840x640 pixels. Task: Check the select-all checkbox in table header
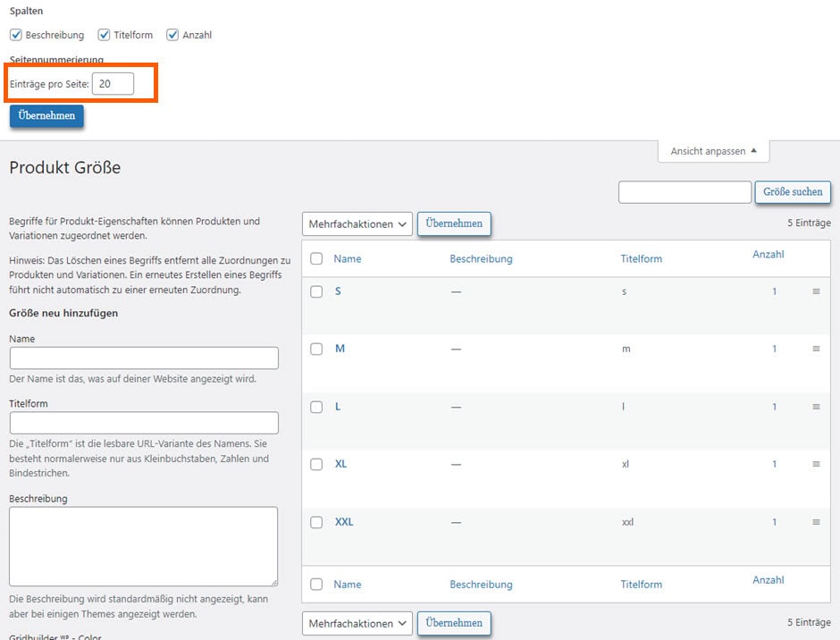click(315, 258)
